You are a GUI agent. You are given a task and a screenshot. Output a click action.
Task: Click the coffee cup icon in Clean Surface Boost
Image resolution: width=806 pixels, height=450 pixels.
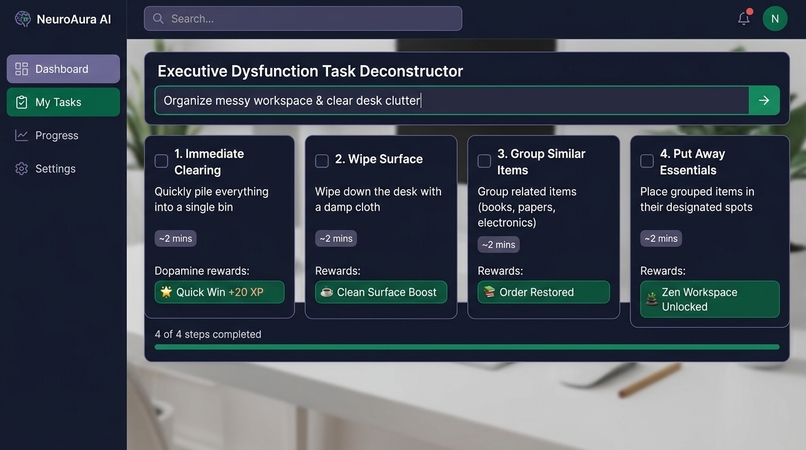[x=326, y=292]
